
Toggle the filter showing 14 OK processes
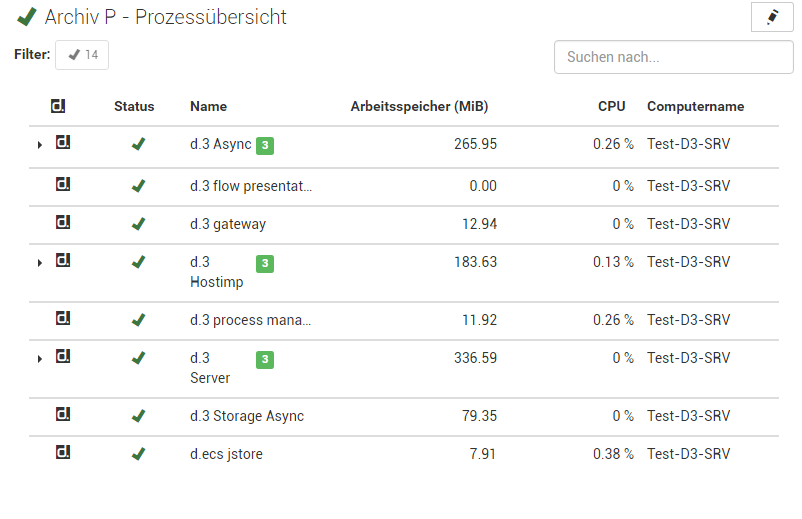point(82,55)
